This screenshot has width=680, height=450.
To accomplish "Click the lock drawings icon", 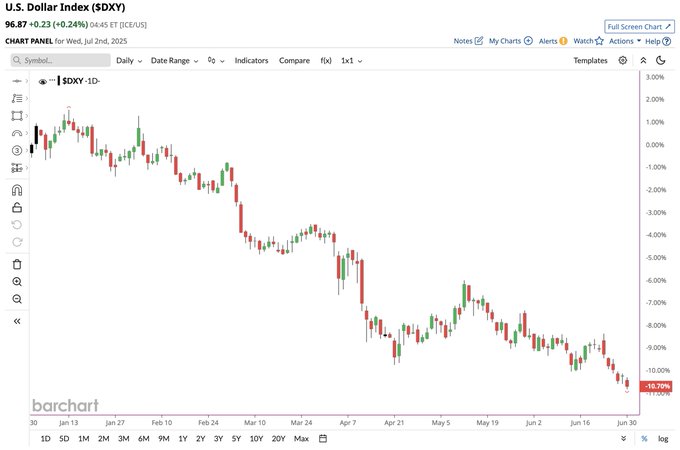I will tap(17, 208).
